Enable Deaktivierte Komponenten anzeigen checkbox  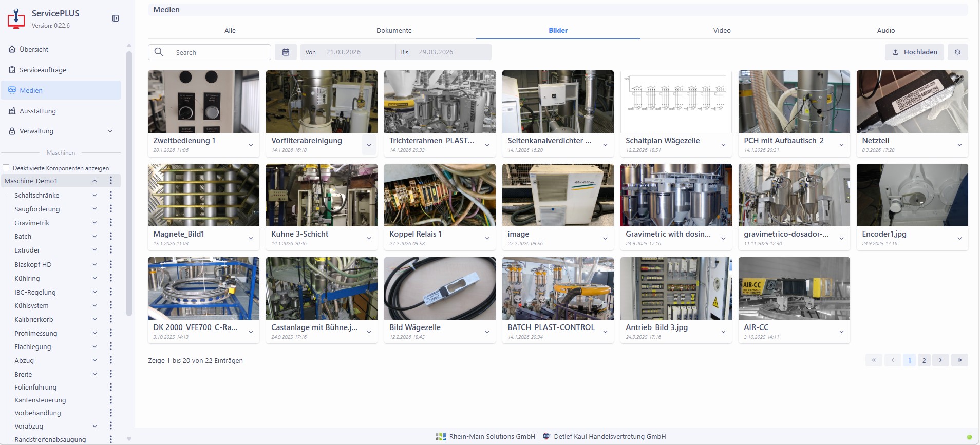tap(6, 168)
